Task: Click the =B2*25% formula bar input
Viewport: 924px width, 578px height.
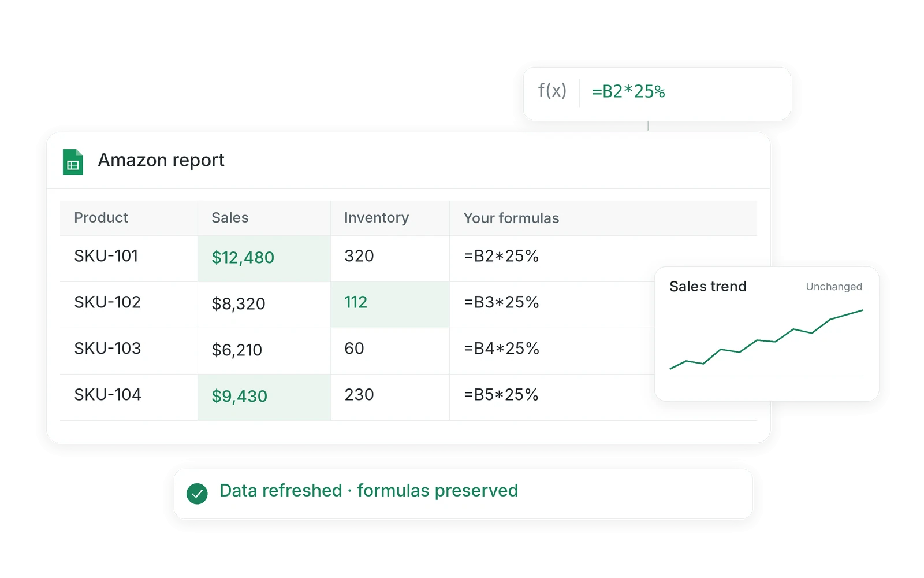Action: (x=685, y=91)
